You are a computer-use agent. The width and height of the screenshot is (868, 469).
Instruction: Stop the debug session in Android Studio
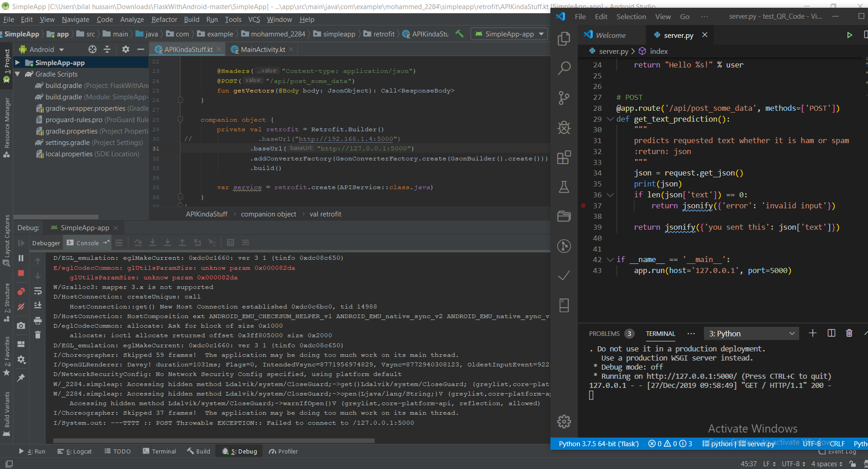tap(21, 273)
